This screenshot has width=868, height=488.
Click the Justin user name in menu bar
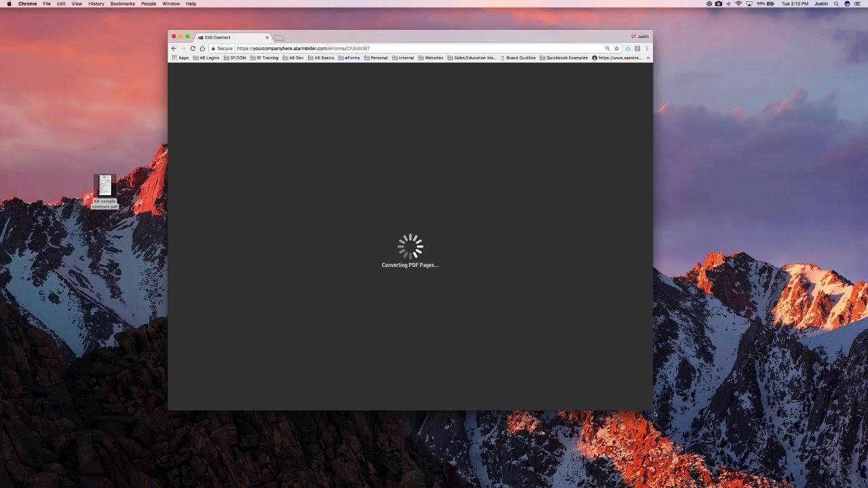821,3
